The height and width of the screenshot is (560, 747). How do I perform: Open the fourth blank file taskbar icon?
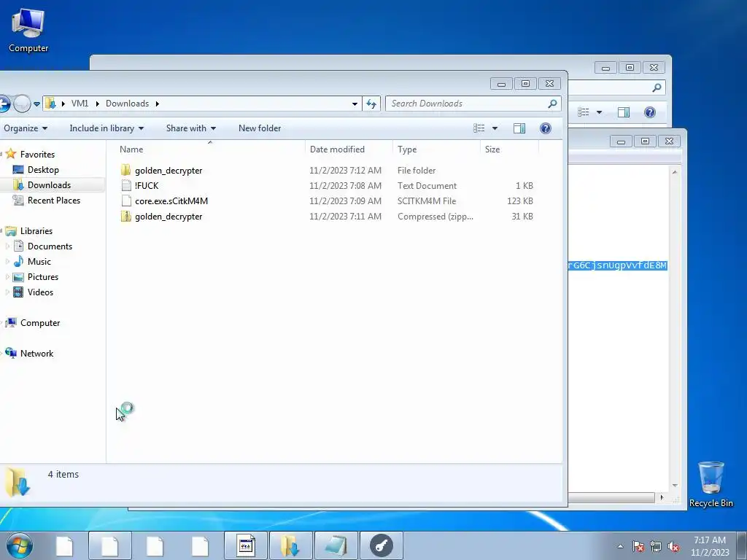coord(200,545)
